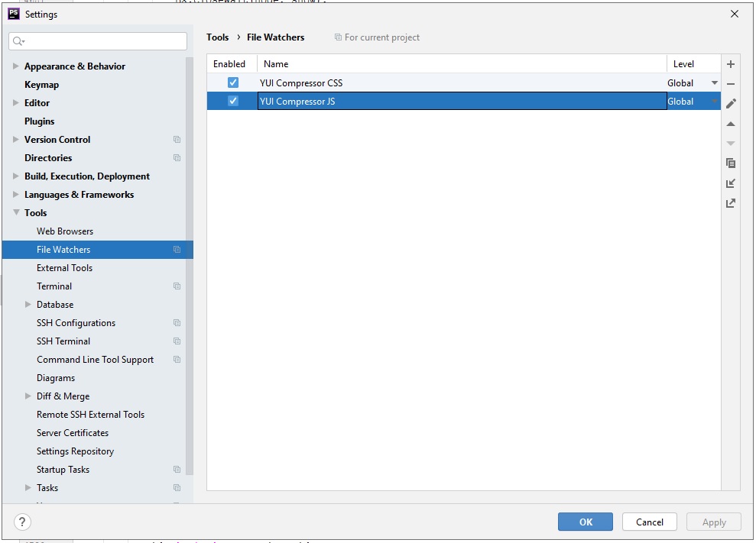Collapse the Tools tree node

pos(16,212)
